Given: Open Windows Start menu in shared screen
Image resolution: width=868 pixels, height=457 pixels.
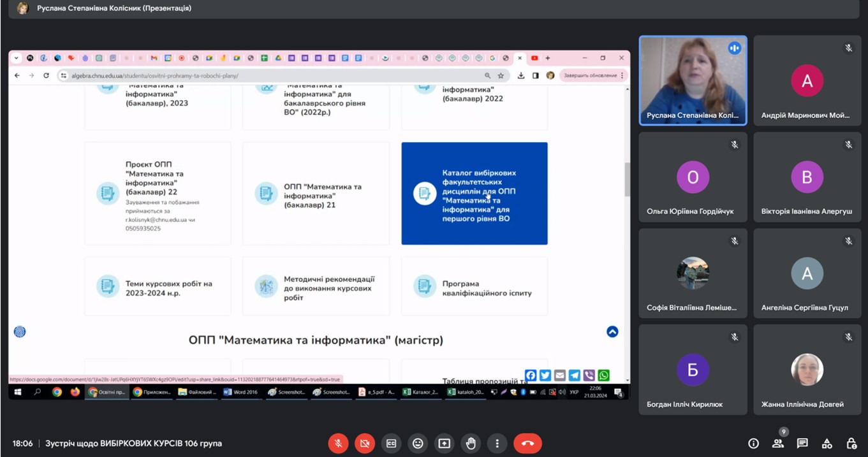Looking at the screenshot, I should 18,392.
